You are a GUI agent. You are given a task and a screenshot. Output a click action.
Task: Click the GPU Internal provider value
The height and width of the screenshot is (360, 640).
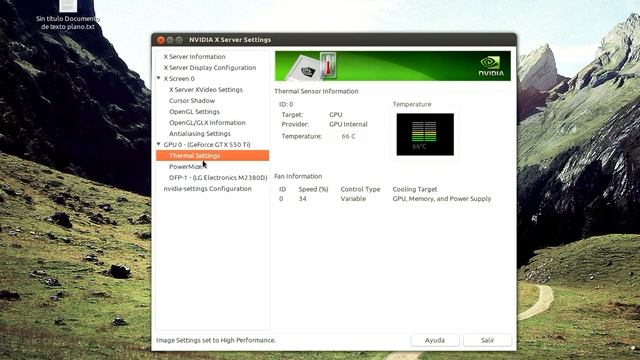348,124
